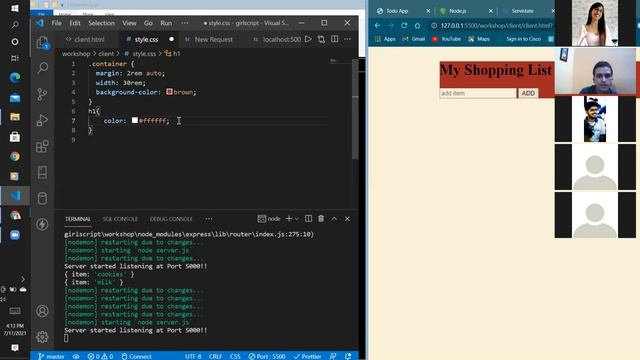Click the split editor icon

coord(335,39)
